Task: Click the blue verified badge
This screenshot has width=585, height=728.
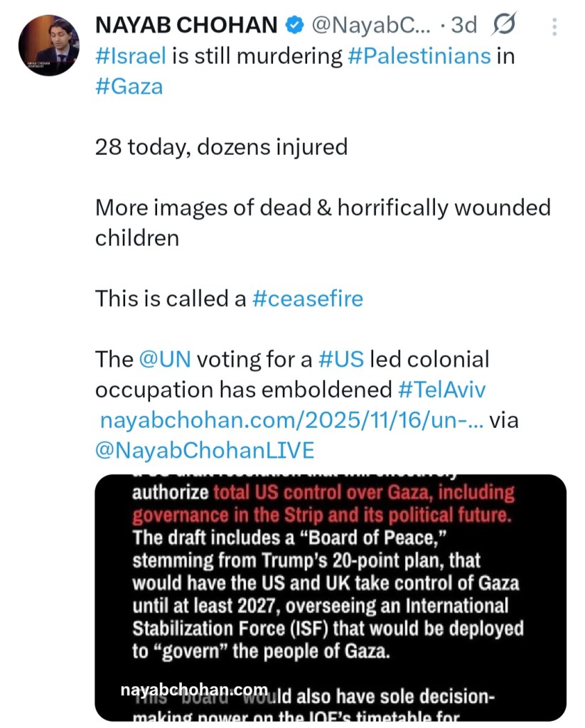Action: point(293,26)
